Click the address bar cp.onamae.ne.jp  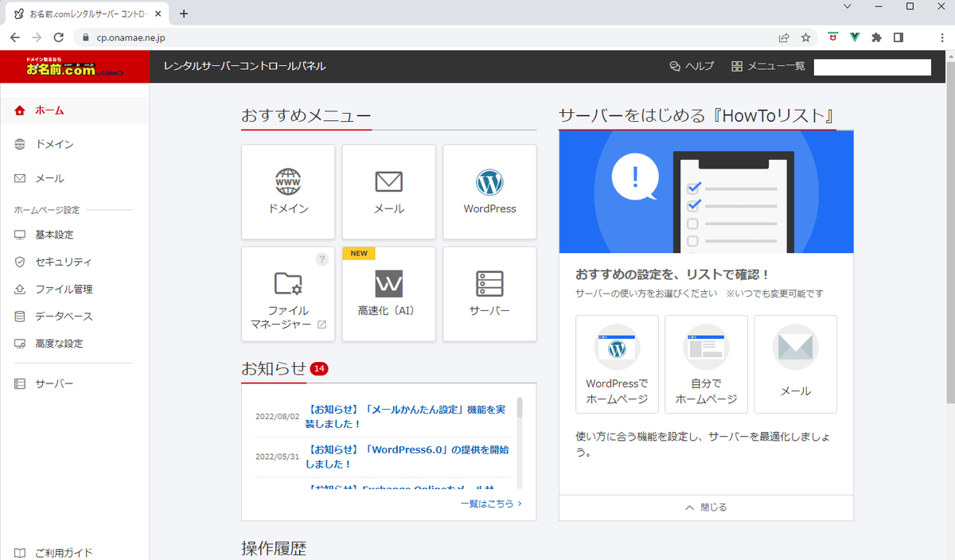point(131,37)
